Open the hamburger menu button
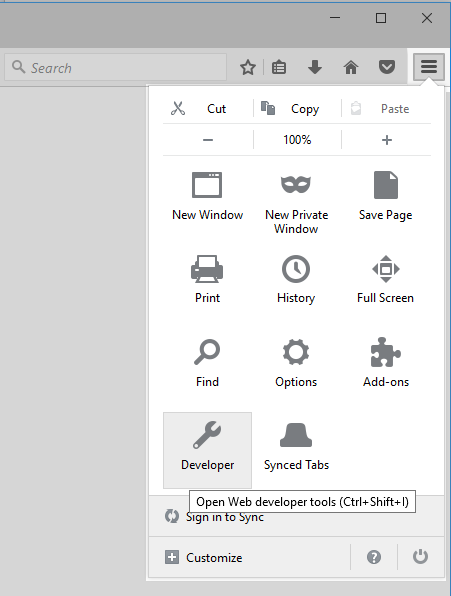451x596 pixels. 429,67
